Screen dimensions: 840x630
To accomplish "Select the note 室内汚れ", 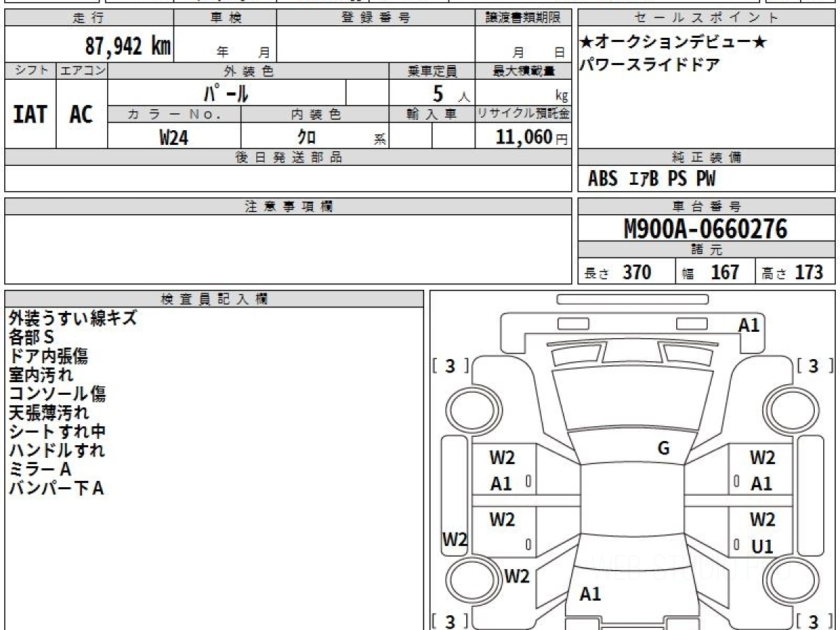I will (x=41, y=374).
